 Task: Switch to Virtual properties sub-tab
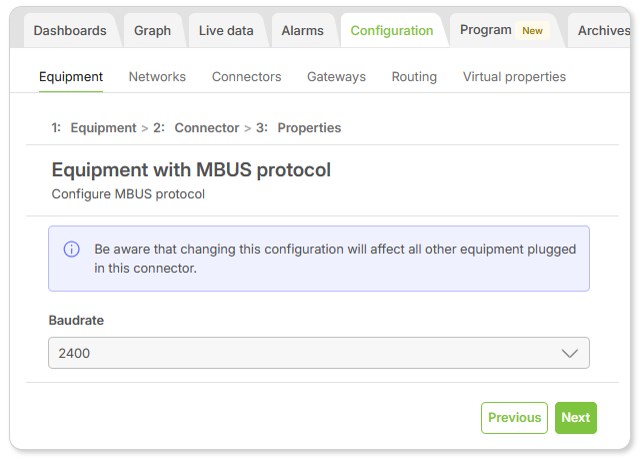(514, 76)
